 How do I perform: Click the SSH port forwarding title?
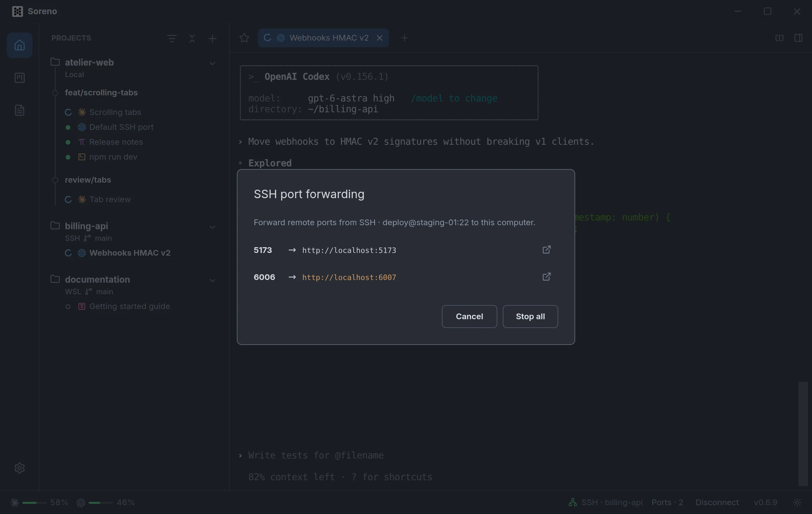pyautogui.click(x=309, y=194)
